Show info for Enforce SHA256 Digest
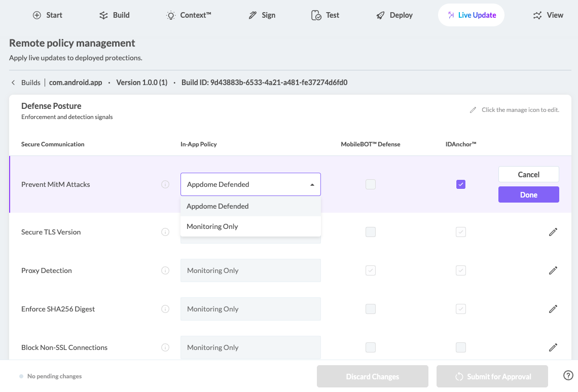This screenshot has height=392, width=578. pos(165,309)
